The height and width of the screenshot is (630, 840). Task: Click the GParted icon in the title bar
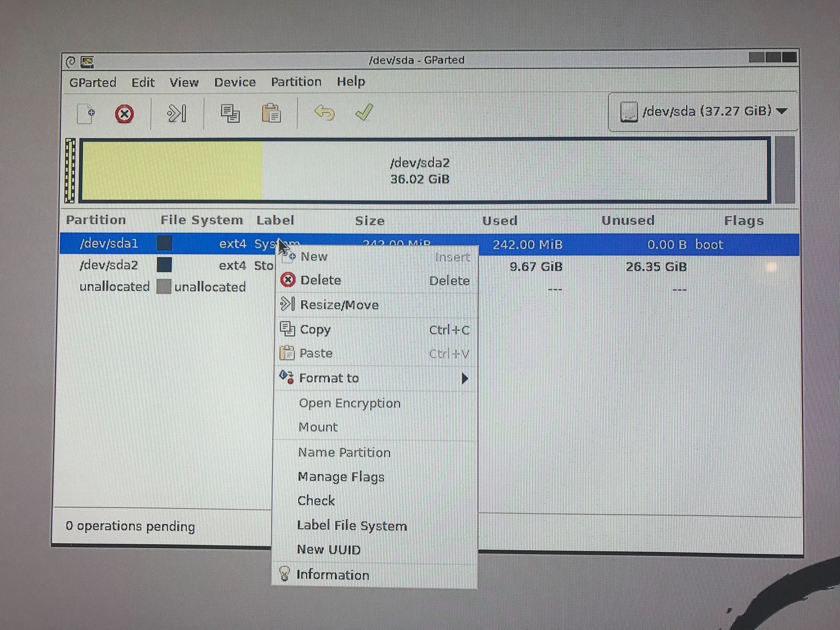87,62
